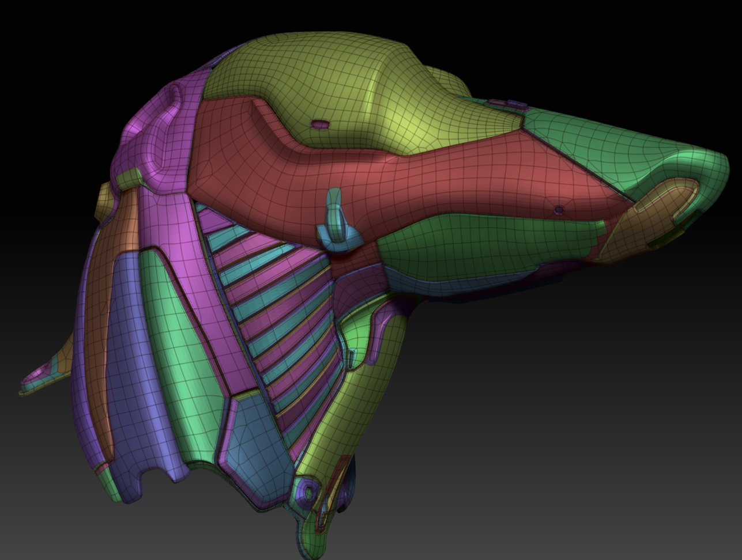
Task: Click the small oval slot on the yellow dome
Action: pyautogui.click(x=320, y=124)
